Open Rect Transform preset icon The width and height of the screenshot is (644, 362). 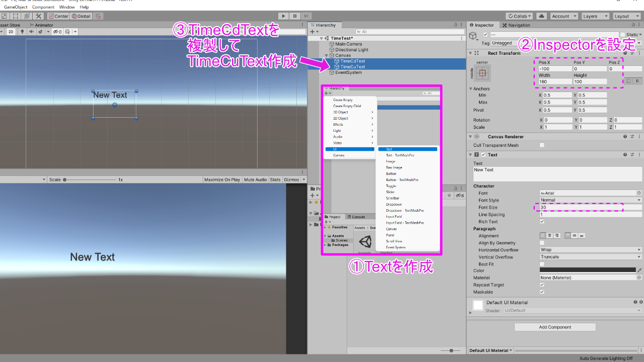point(632,53)
